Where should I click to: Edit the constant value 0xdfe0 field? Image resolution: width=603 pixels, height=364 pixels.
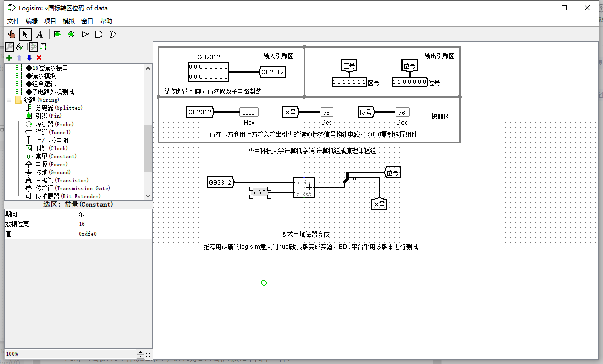[115, 233]
